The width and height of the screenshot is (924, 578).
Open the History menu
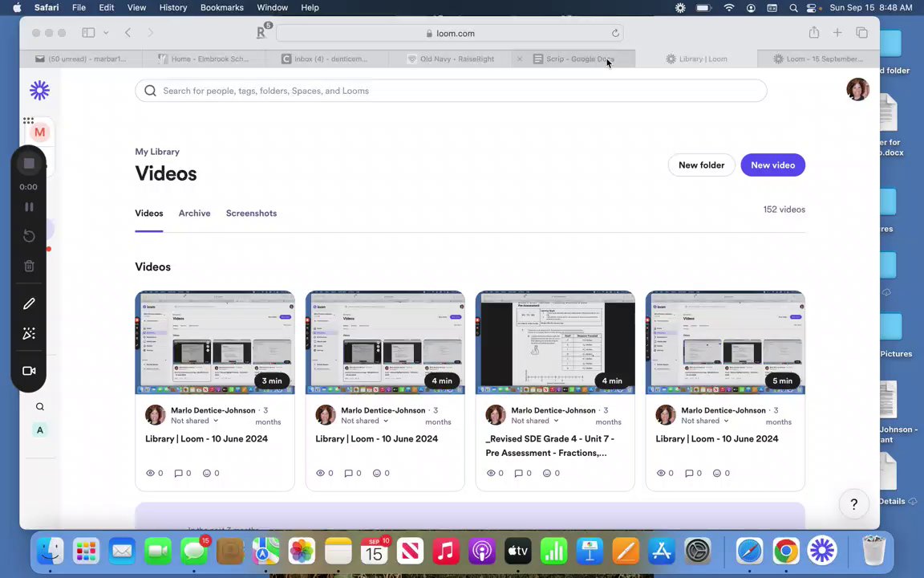point(172,8)
